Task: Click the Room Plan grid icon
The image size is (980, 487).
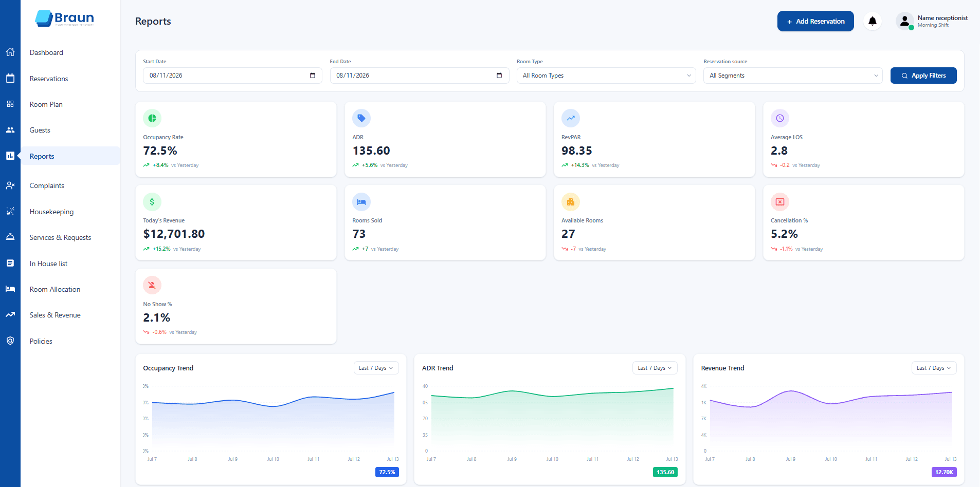Action: click(10, 104)
